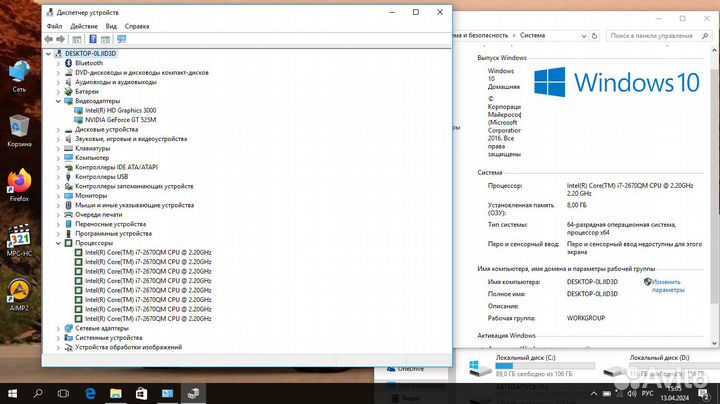This screenshot has height=404, width=720.
Task: Select the Контроллеры IDE ATA/ATAPI category
Action: (x=116, y=167)
